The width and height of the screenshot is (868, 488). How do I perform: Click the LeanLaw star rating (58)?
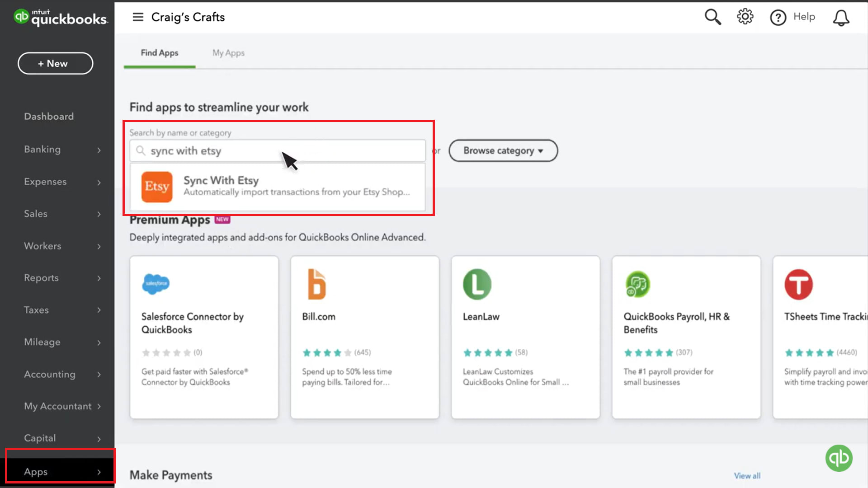click(495, 352)
